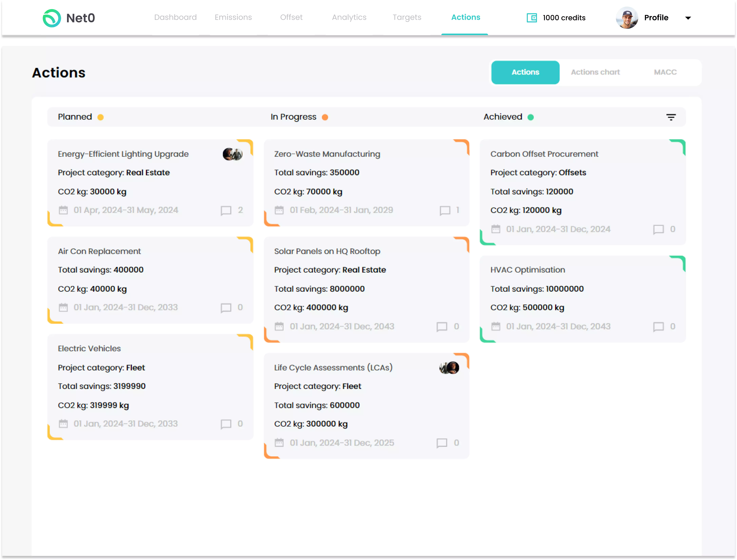The image size is (737, 560).
Task: Click comment icon on Zero-Waste Manufacturing card
Action: 445,210
